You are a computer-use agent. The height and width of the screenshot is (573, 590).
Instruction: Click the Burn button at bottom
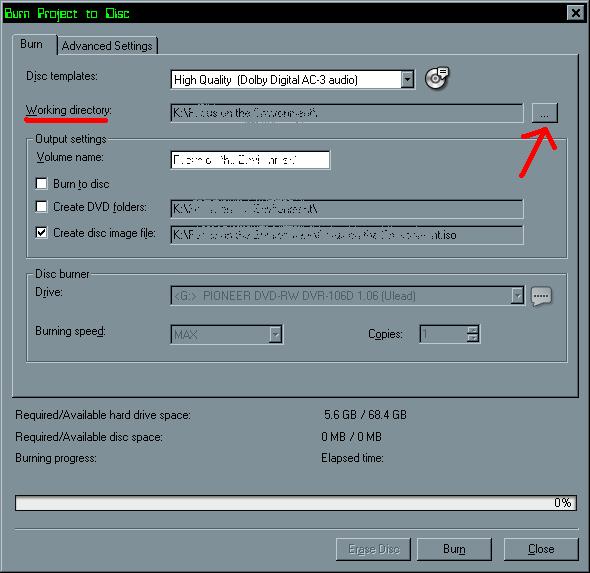tap(454, 549)
